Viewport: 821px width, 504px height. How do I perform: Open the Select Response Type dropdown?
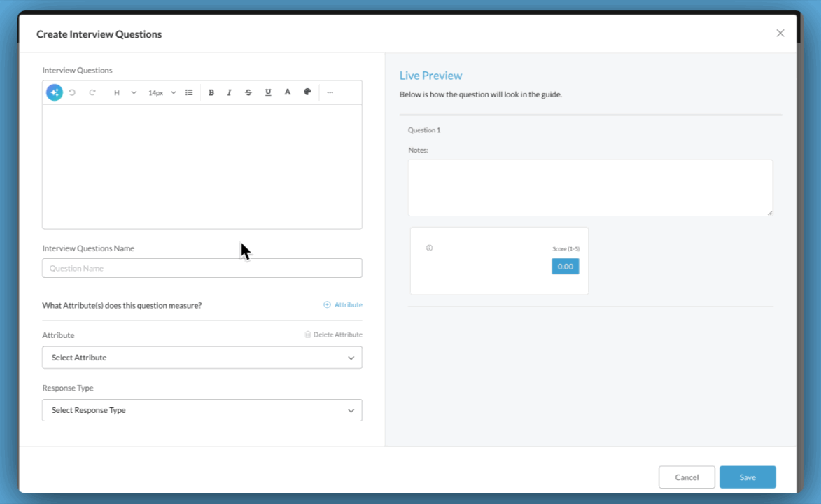tap(202, 409)
